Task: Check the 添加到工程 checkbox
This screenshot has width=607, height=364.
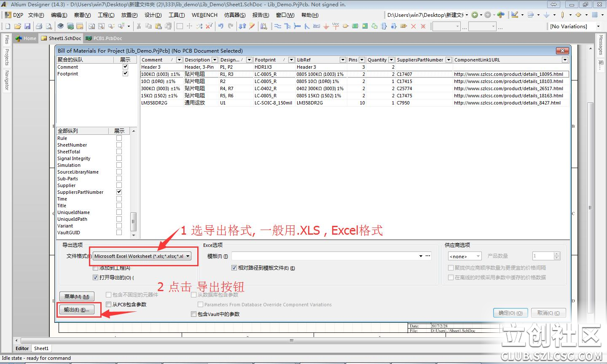Action: click(95, 268)
